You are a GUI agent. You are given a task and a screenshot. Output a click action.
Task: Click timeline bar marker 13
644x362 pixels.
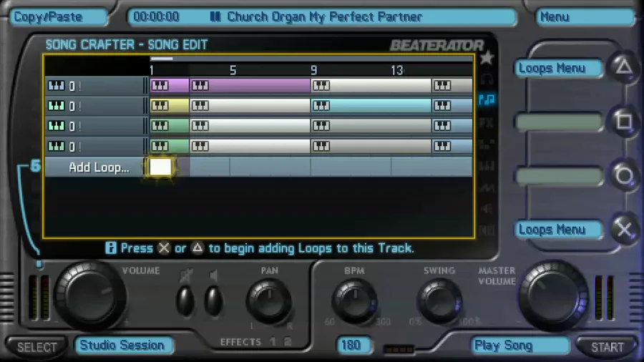point(396,71)
